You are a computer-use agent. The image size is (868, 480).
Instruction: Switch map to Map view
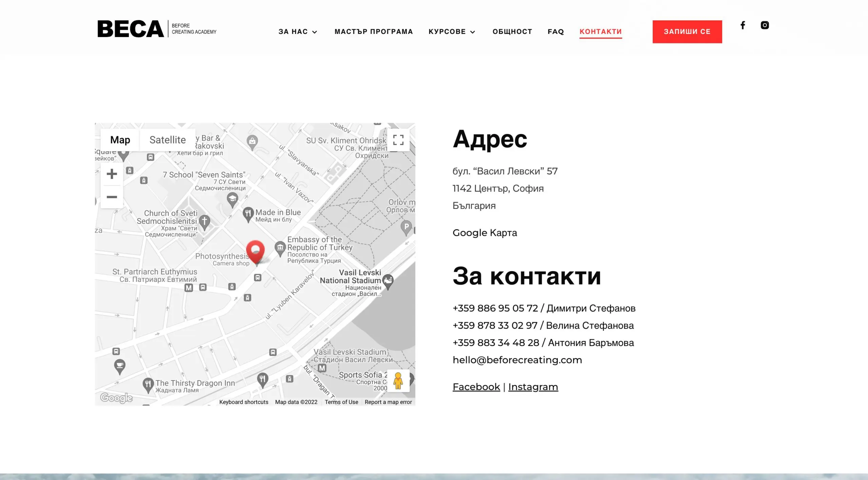click(120, 140)
